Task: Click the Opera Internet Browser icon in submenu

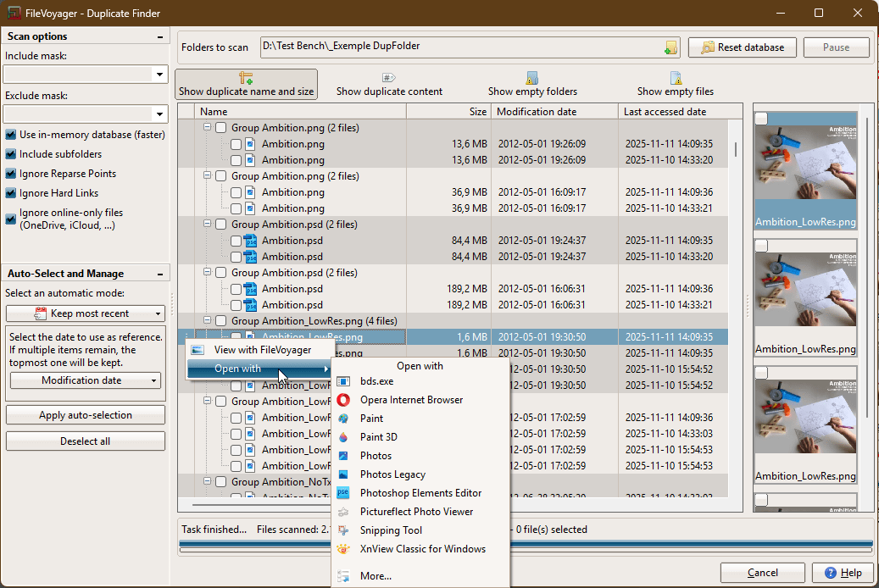Action: point(345,399)
